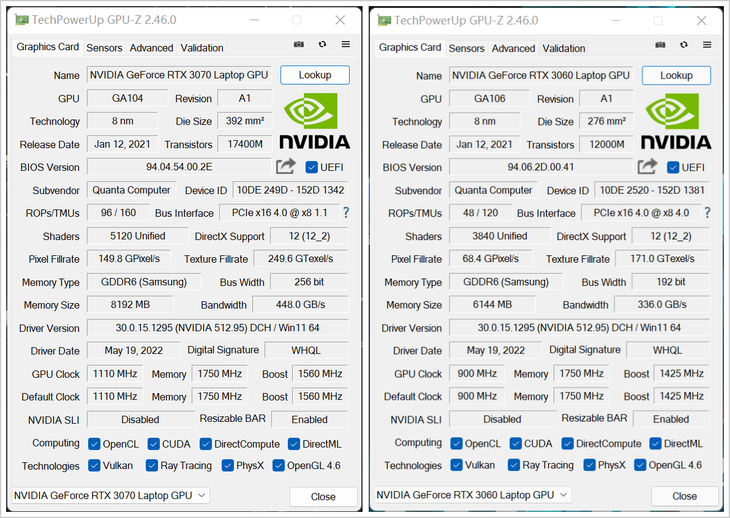The width and height of the screenshot is (730, 518).
Task: Click the refresh icon in RTX 3070 window
Action: (x=322, y=45)
